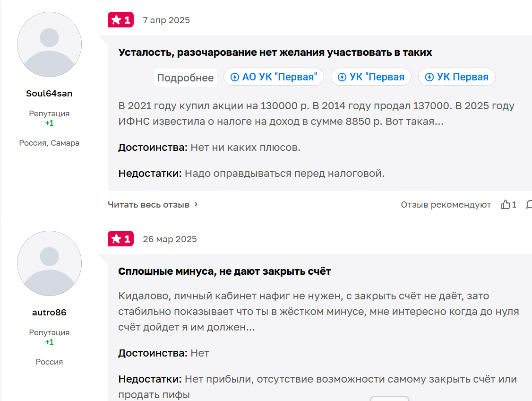Click the Отзыв рекомендуют label
Viewport: 532px width, 401px height.
tap(446, 204)
